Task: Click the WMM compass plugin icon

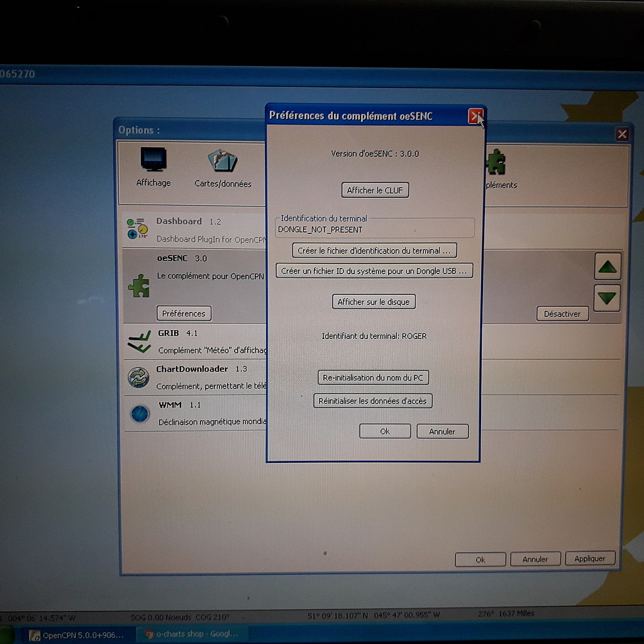Action: (x=140, y=414)
